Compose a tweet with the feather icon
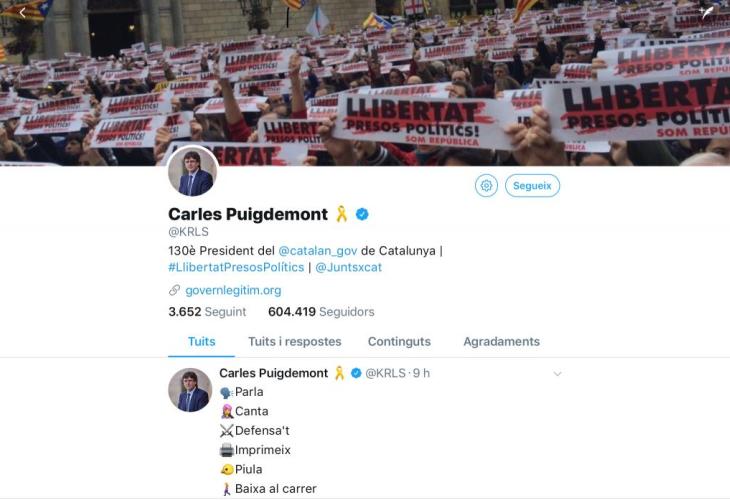The width and height of the screenshot is (730, 500). (708, 12)
